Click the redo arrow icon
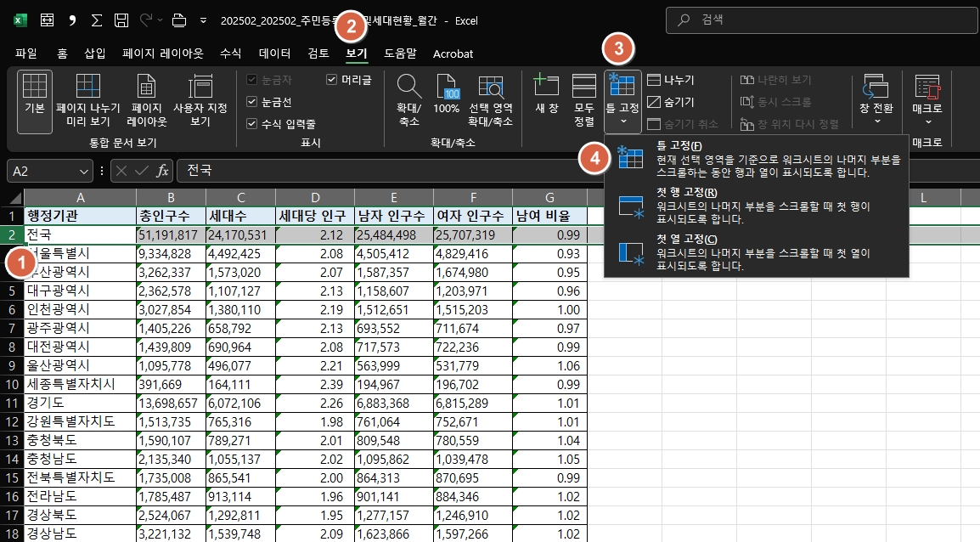980x542 pixels. pyautogui.click(x=145, y=20)
